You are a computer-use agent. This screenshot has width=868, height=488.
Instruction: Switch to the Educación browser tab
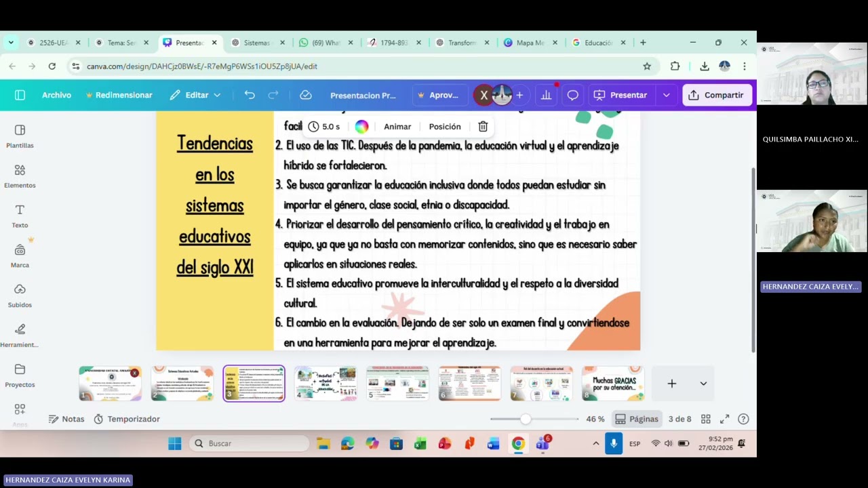598,43
